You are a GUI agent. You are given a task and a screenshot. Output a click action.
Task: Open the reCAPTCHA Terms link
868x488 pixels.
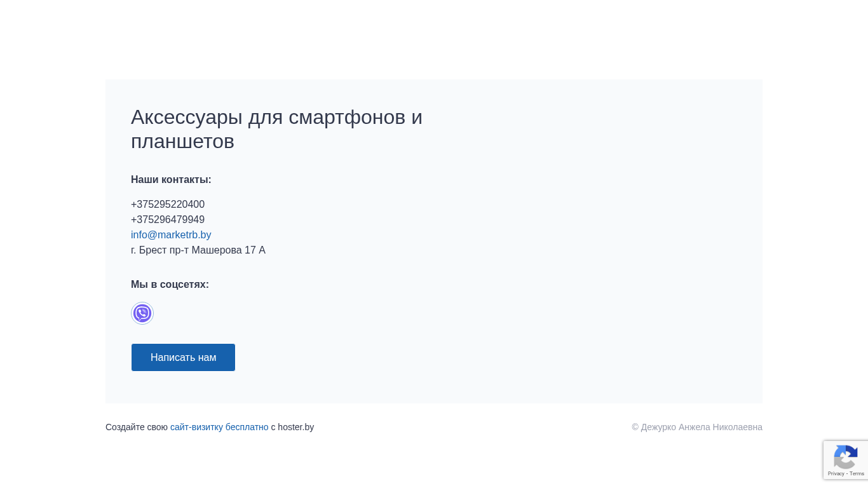point(857,474)
